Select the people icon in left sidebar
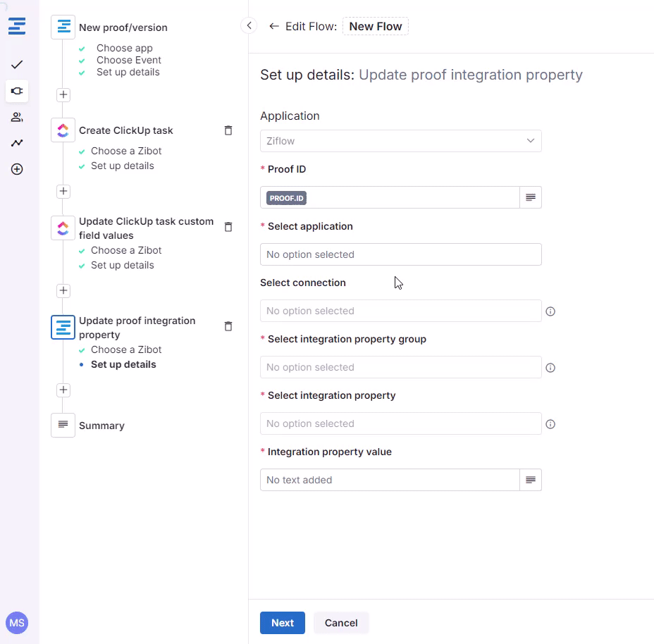 click(x=17, y=117)
